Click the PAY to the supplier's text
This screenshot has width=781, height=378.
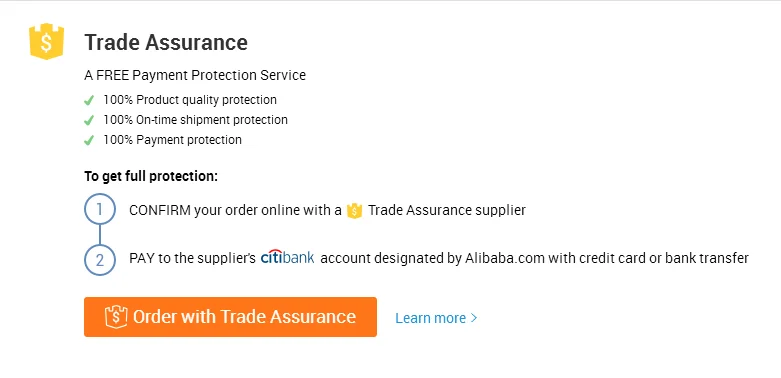pyautogui.click(x=192, y=258)
